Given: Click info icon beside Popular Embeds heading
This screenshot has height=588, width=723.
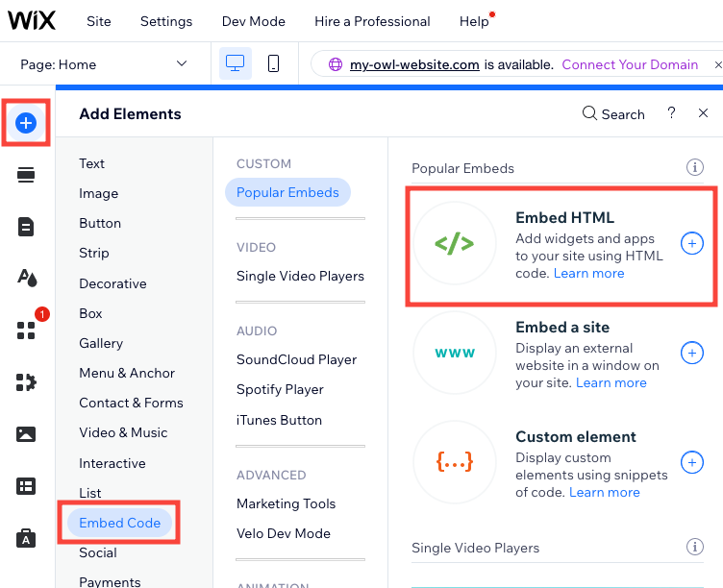Looking at the screenshot, I should tap(694, 168).
